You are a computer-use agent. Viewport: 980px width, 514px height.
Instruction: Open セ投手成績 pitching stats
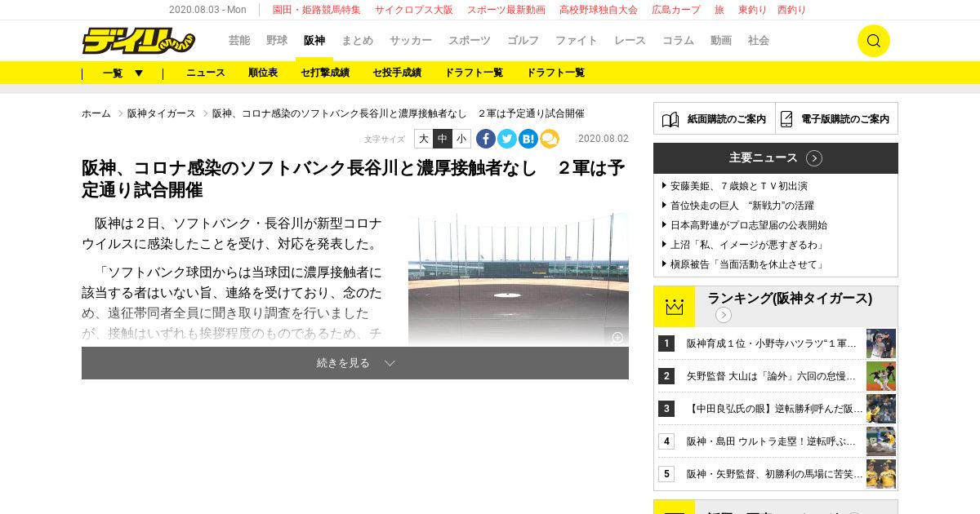pos(397,73)
